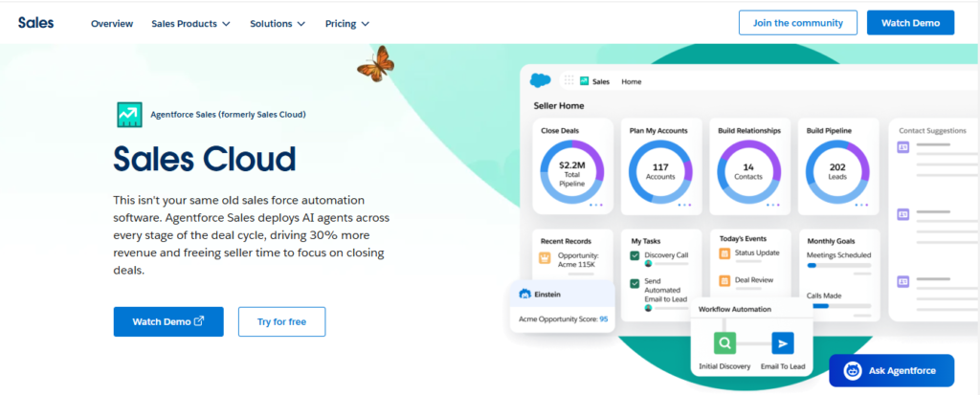Click Agentforce Sales (formerly Sales Cloud) label

tap(228, 115)
